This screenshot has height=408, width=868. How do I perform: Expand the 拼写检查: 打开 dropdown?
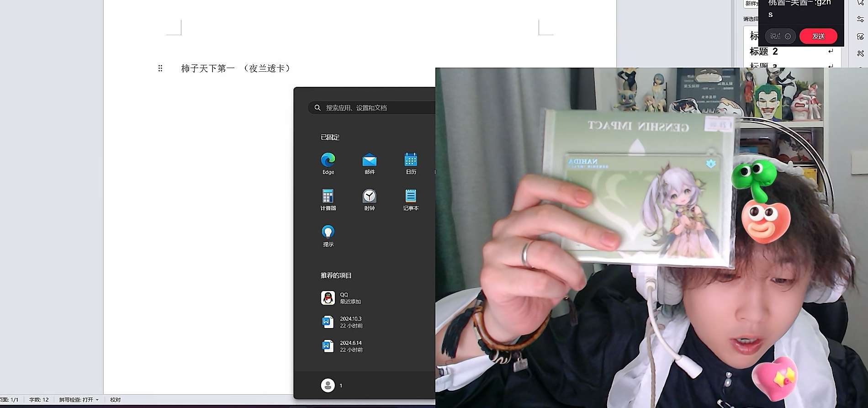tap(79, 400)
